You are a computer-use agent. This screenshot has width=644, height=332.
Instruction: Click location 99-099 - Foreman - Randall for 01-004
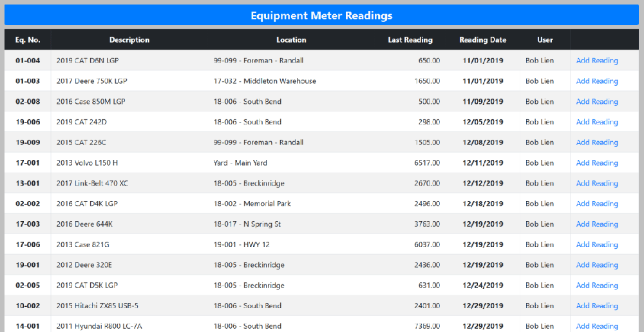pyautogui.click(x=258, y=61)
